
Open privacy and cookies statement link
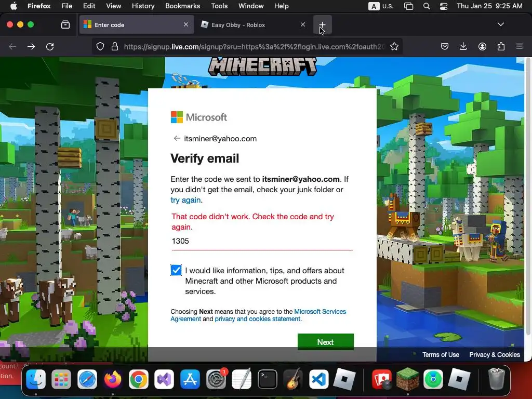click(258, 319)
